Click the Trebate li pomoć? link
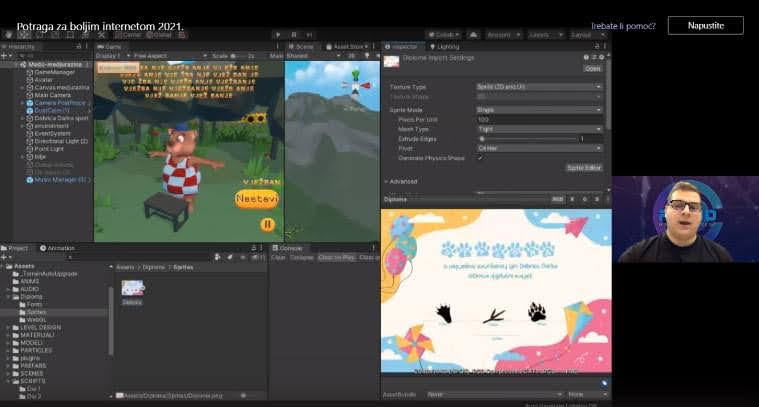759x407 pixels. (623, 26)
